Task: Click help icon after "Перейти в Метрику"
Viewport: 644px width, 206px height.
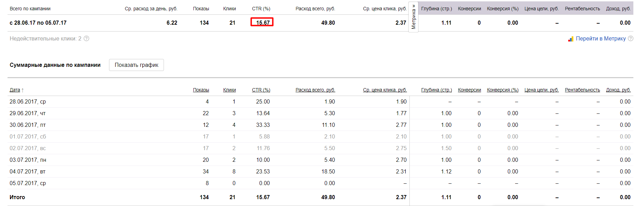Action: tap(630, 38)
